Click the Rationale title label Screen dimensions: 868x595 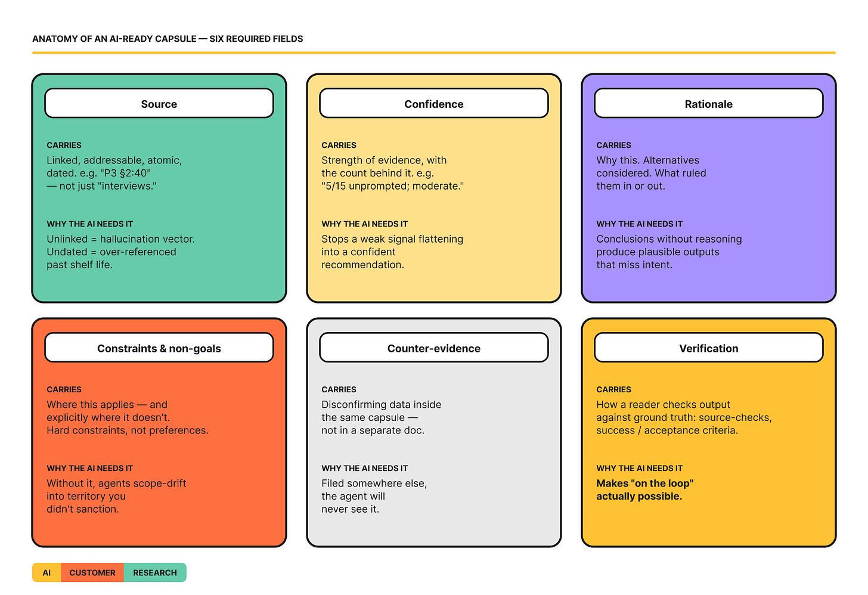[x=709, y=103]
